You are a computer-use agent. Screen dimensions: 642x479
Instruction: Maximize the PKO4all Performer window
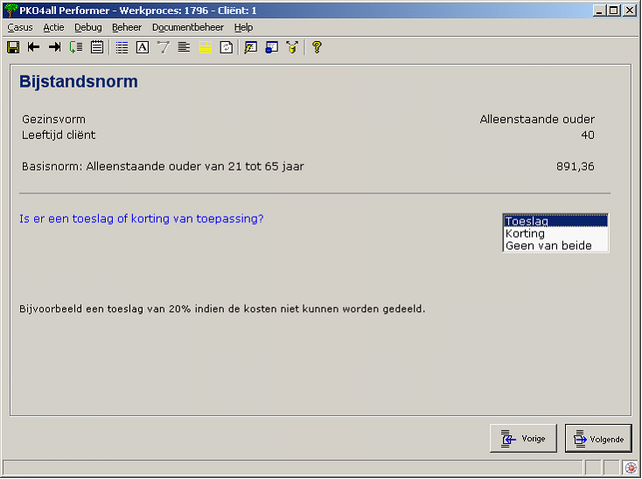(614, 10)
